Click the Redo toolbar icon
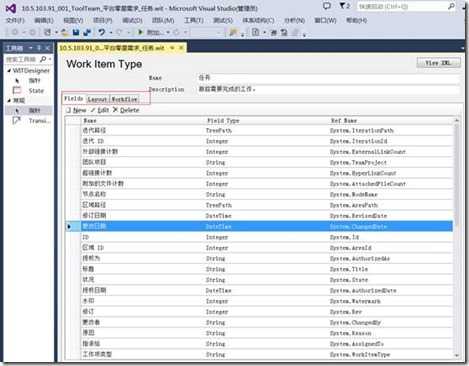Image resolution: width=469 pixels, height=366 pixels. (x=119, y=32)
